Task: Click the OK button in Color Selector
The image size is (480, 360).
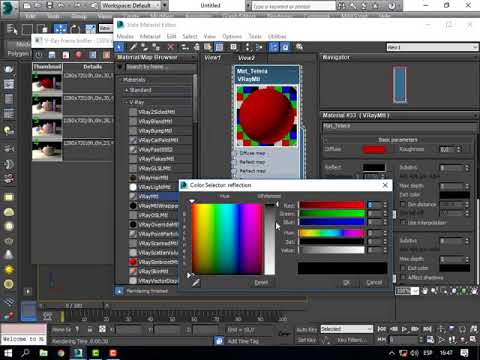Action: (x=347, y=283)
